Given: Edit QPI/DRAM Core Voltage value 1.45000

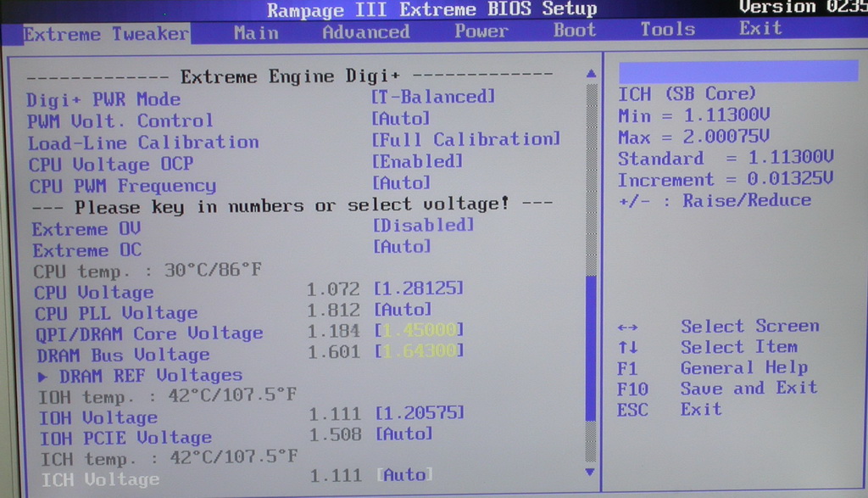Looking at the screenshot, I should tap(419, 330).
